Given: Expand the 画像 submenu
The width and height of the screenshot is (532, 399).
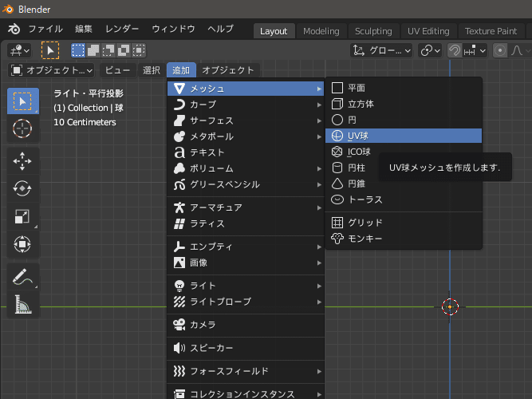Looking at the screenshot, I should tap(246, 263).
